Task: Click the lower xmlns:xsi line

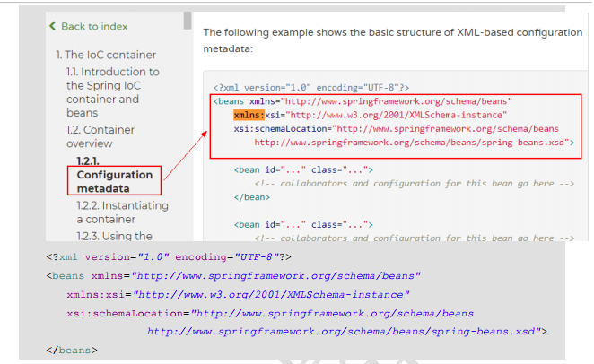Action: pos(239,295)
